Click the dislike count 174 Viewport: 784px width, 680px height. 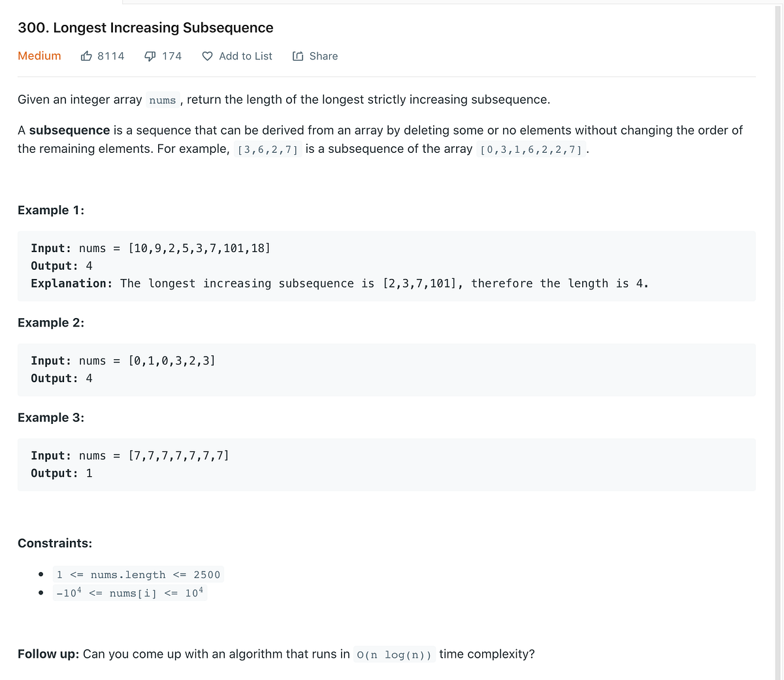pos(172,56)
